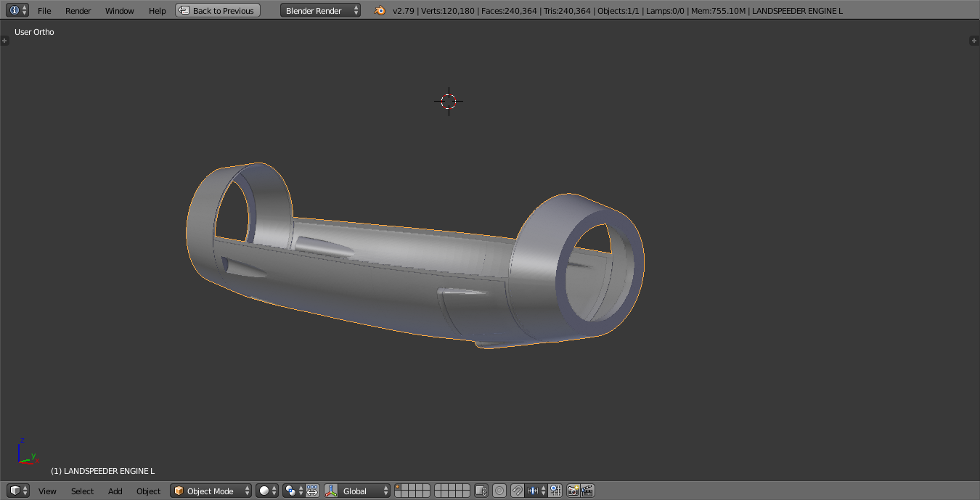The height and width of the screenshot is (500, 980).
Task: Select the first visible layer button
Action: (399, 488)
